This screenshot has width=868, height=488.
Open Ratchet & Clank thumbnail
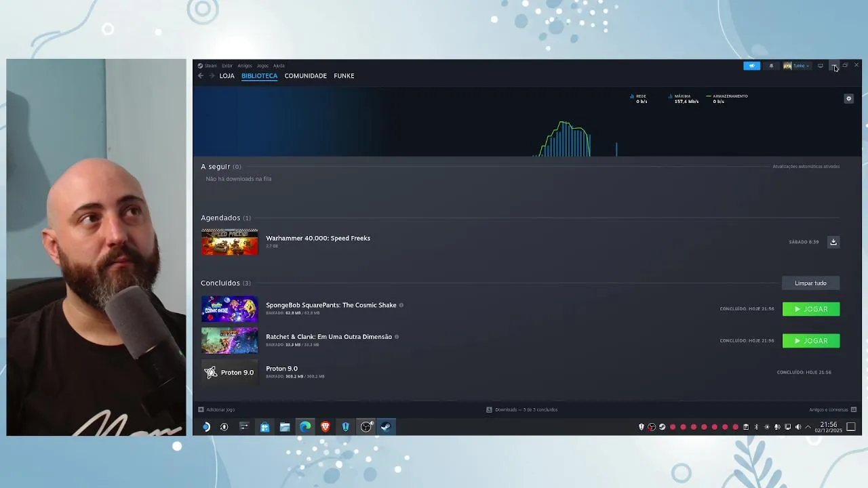[x=230, y=341]
